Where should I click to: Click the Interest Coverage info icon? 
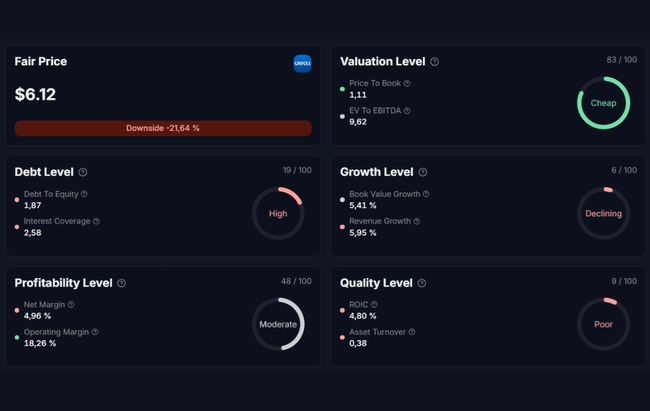96,221
